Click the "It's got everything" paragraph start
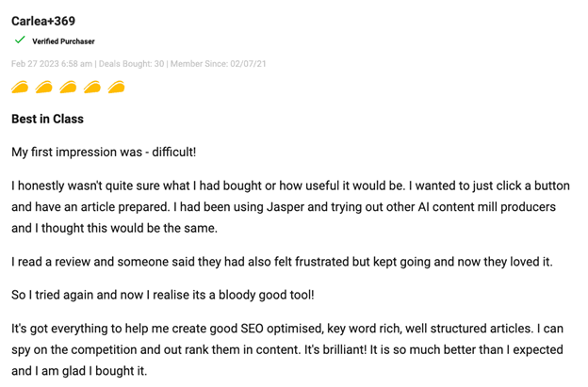The width and height of the screenshot is (588, 387). coord(57,329)
